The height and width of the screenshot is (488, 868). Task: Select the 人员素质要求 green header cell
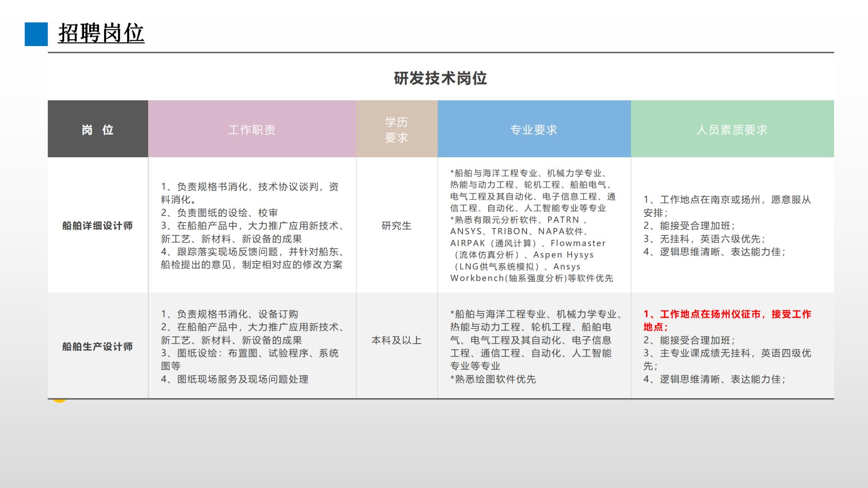click(732, 129)
